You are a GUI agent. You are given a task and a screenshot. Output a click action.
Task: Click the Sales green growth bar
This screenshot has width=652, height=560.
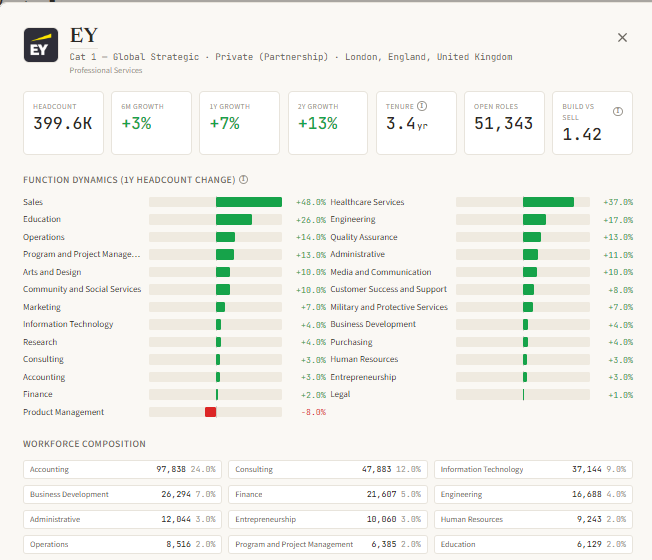click(249, 202)
